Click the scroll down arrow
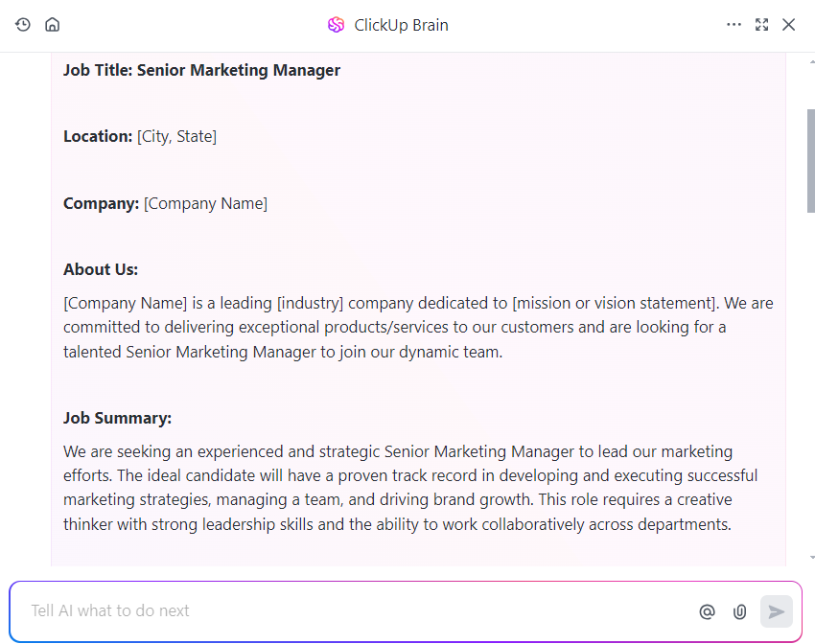Viewport: 815px width, 644px height. coord(811,557)
